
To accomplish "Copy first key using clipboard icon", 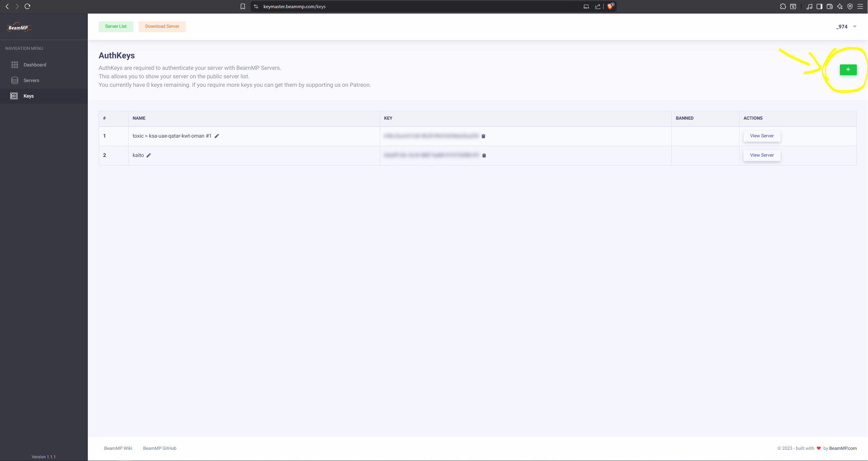I will (x=484, y=136).
